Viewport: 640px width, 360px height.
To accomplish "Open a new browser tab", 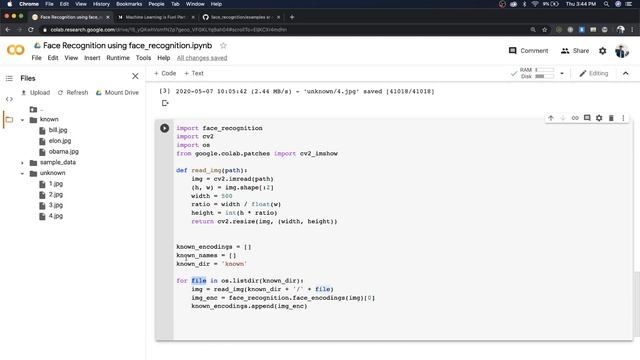I will click(292, 17).
